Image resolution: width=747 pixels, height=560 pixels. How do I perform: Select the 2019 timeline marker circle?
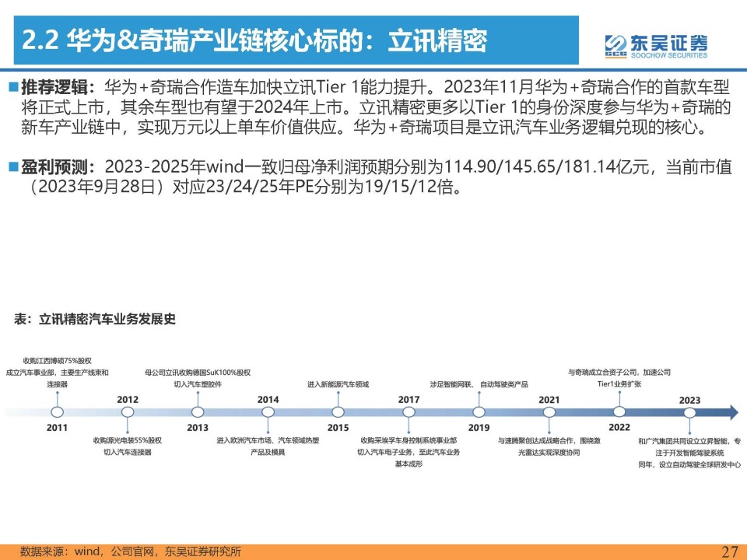[x=479, y=412]
